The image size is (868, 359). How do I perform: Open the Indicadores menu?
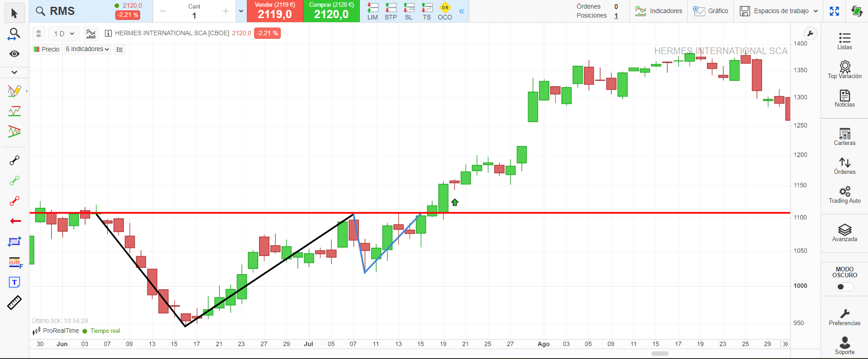pyautogui.click(x=658, y=11)
